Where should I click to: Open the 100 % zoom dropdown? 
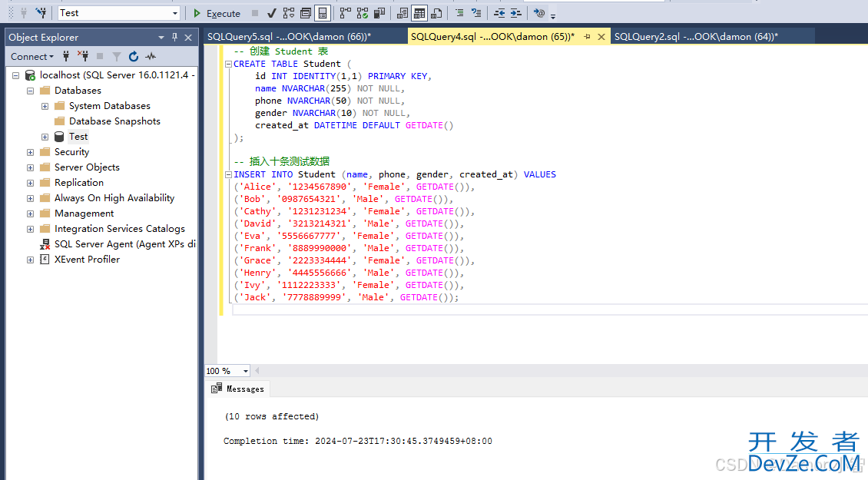click(246, 371)
